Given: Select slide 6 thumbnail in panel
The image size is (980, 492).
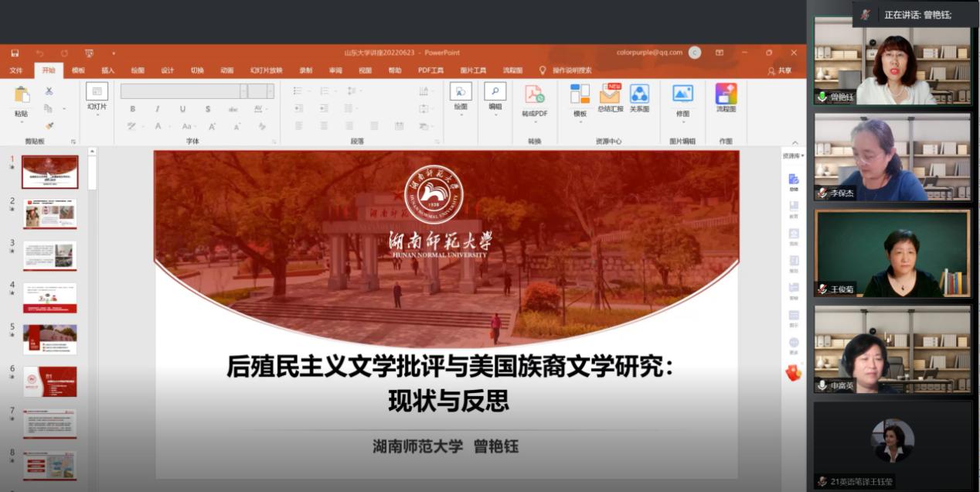Looking at the screenshot, I should pyautogui.click(x=49, y=381).
